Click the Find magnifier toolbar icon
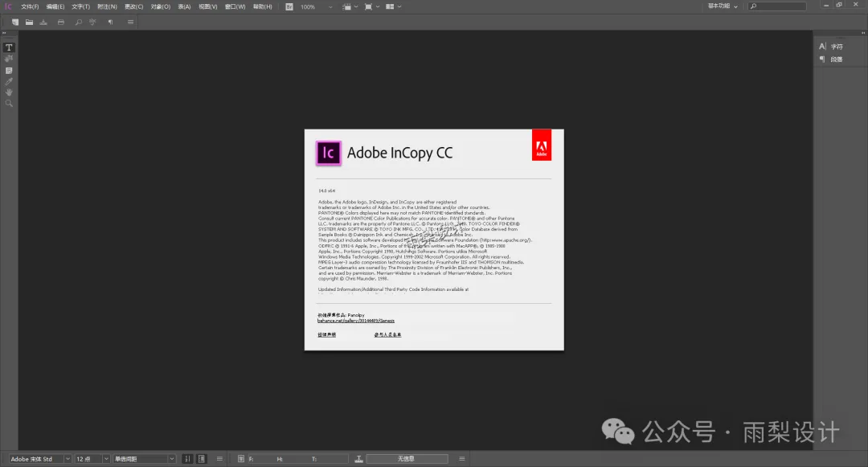Screen dimensions: 868x467 78,23
